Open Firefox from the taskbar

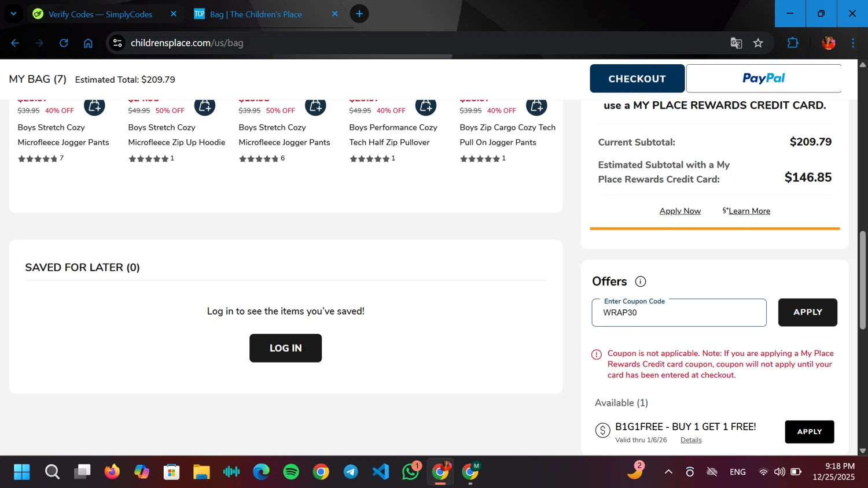[x=112, y=472]
